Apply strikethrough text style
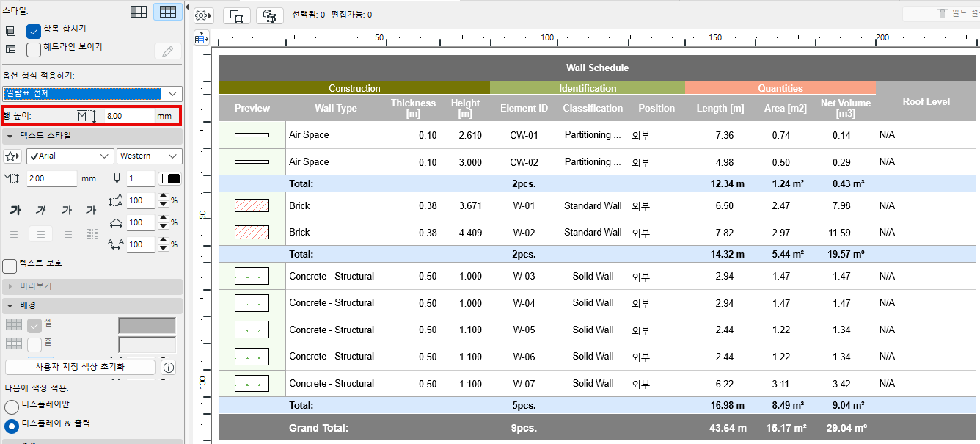Image resolution: width=980 pixels, height=444 pixels. point(91,211)
